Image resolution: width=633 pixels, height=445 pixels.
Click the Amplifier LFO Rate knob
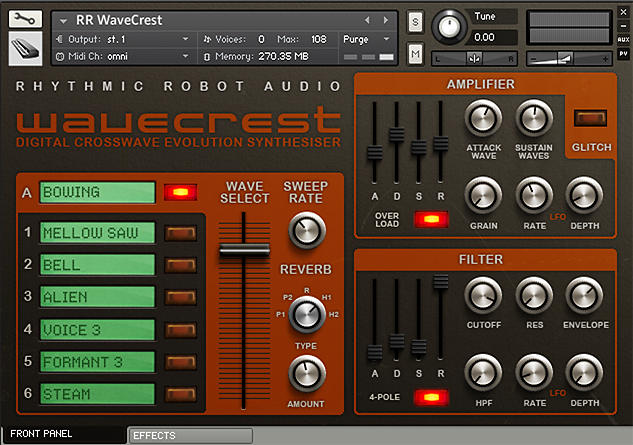(x=534, y=195)
